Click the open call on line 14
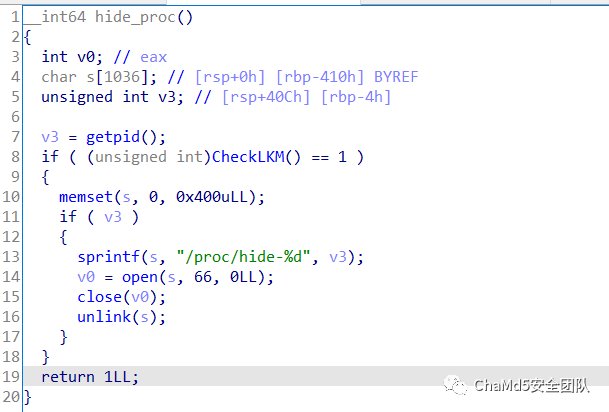Image resolution: width=609 pixels, height=412 pixels. [140, 277]
